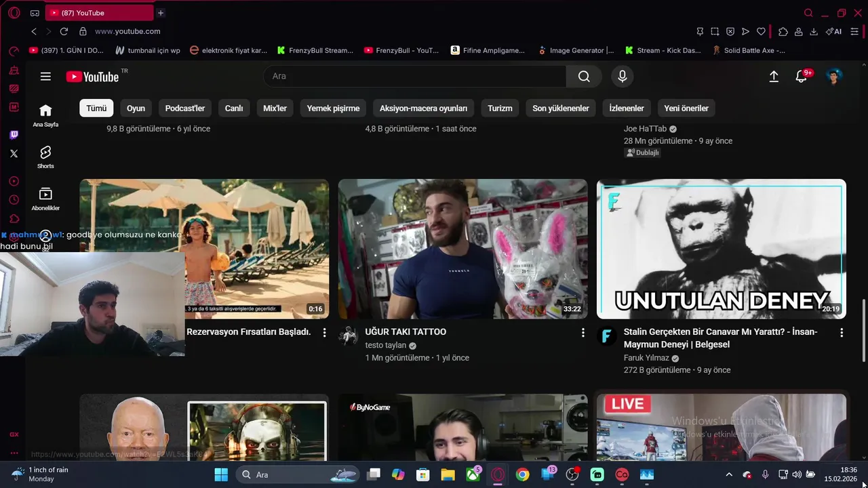868x488 pixels.
Task: Open the UNUTULAN DENEY thumbnail
Action: 722,249
